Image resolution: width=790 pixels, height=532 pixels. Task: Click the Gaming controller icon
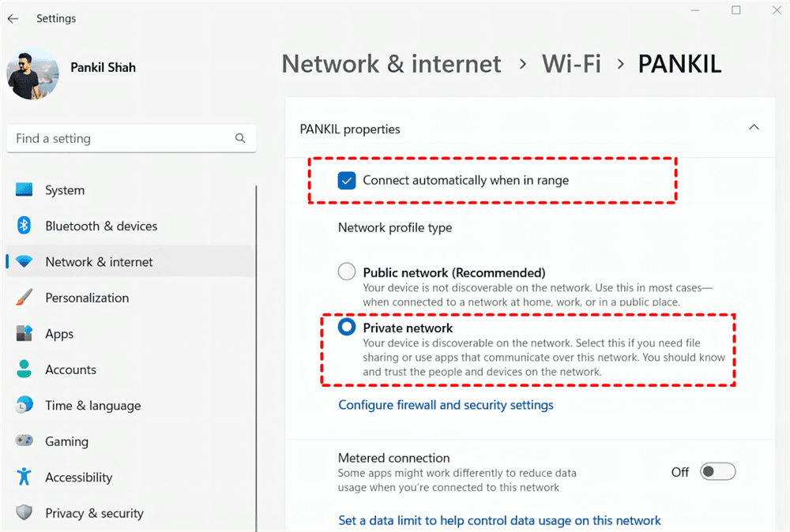(x=24, y=441)
